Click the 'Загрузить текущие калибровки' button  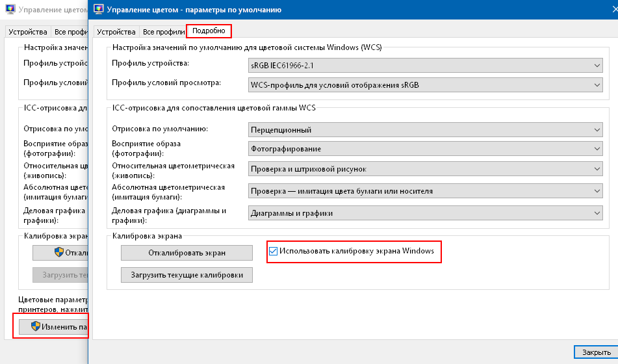[x=187, y=275]
